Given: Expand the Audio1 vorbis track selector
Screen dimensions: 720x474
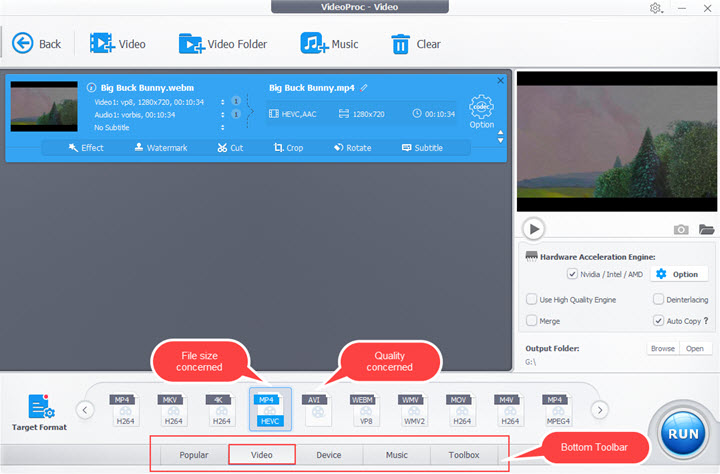Looking at the screenshot, I should (223, 115).
